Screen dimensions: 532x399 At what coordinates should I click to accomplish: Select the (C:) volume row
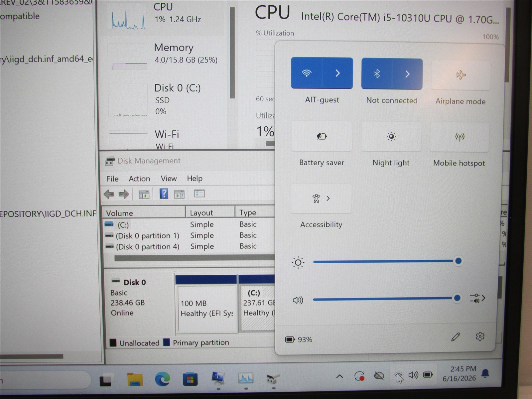click(x=189, y=225)
